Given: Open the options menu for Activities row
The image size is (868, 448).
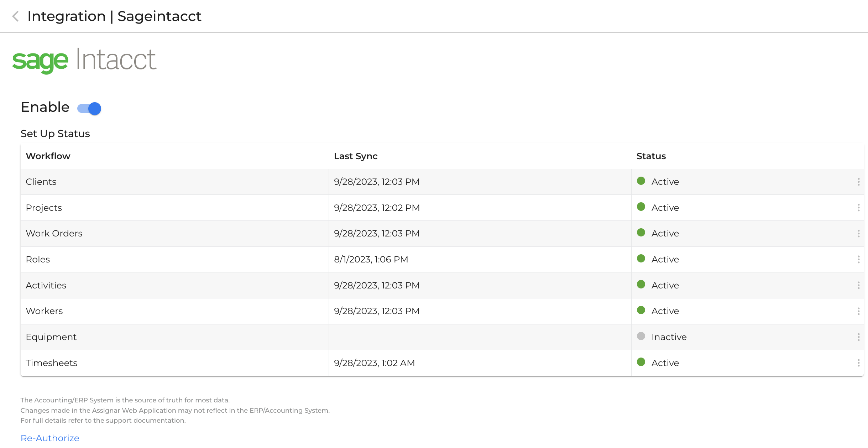Looking at the screenshot, I should [858, 285].
